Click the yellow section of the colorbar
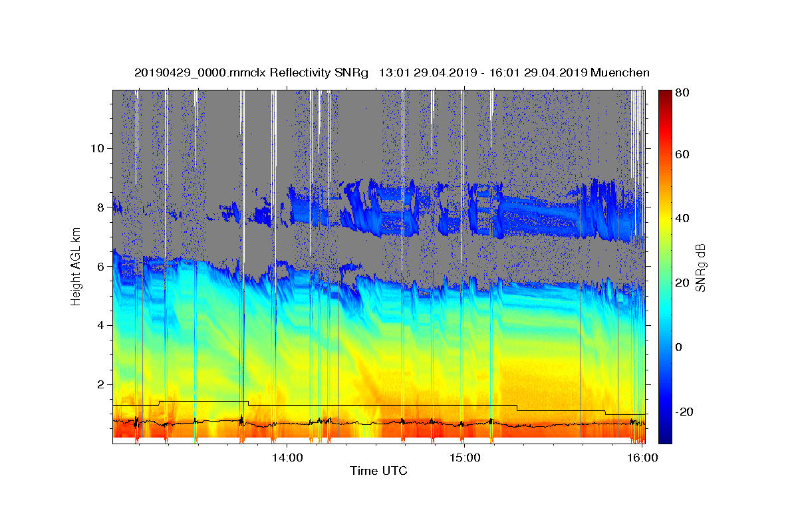 [x=665, y=218]
